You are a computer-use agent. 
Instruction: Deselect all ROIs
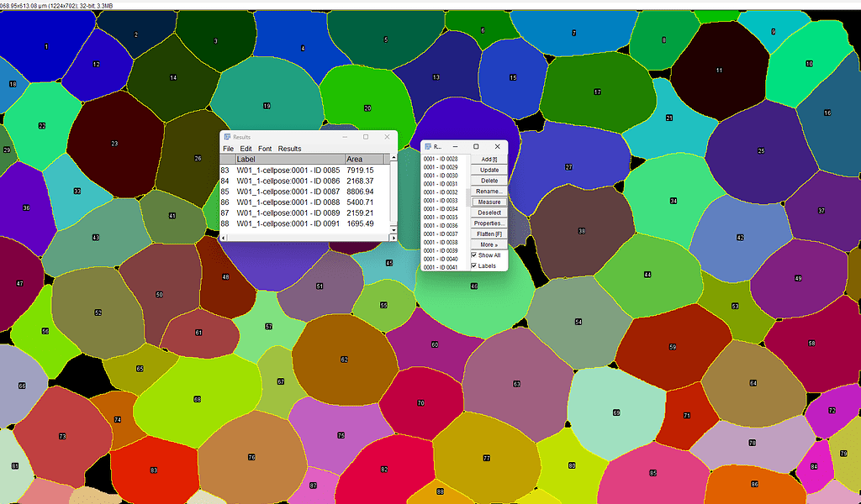[488, 213]
